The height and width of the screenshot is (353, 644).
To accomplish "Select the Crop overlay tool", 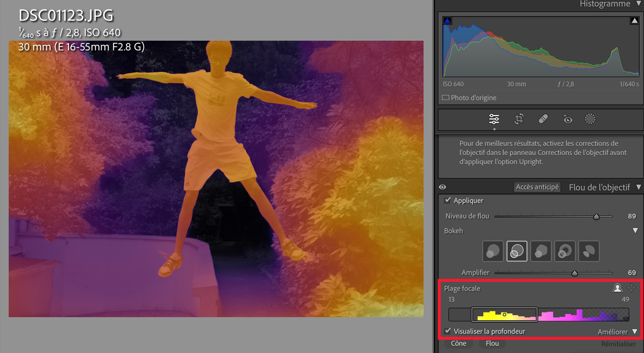I will coord(519,119).
